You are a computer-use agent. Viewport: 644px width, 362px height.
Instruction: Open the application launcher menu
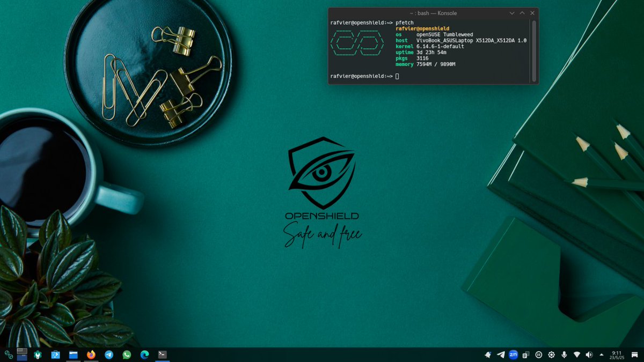pos(8,354)
